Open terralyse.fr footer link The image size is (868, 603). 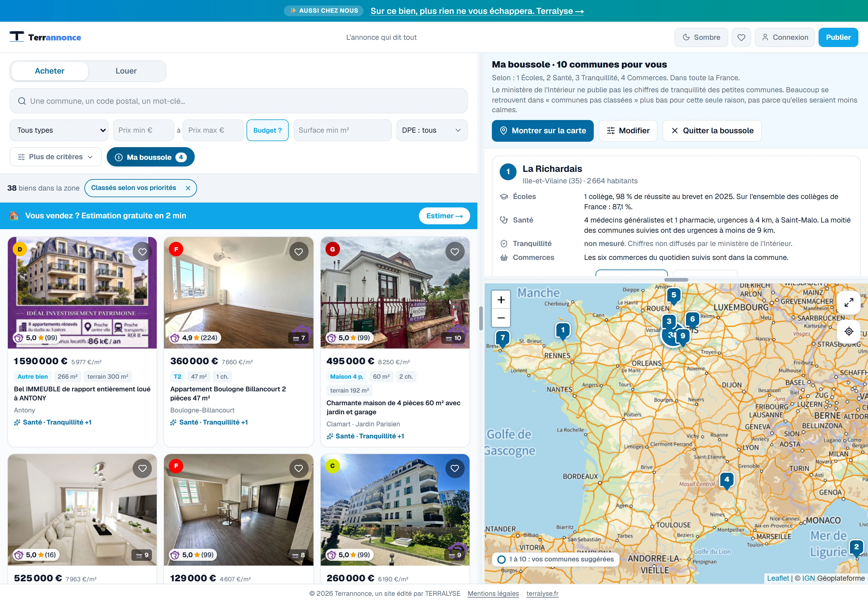click(x=542, y=594)
